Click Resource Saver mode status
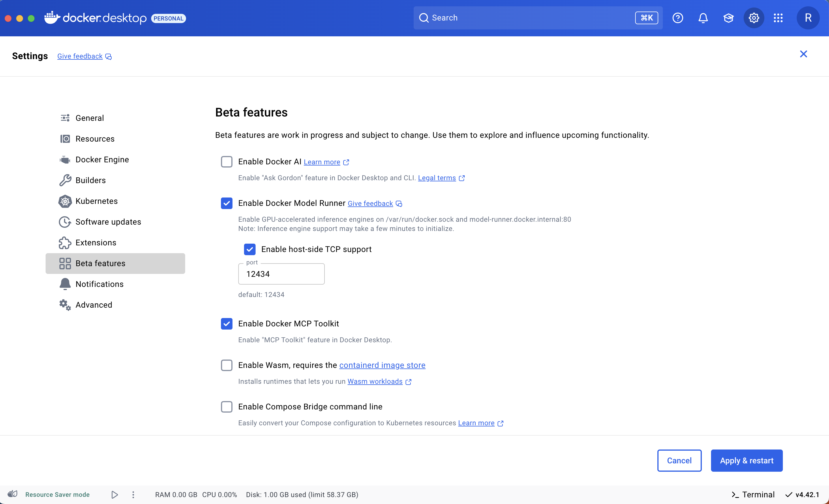 pyautogui.click(x=57, y=494)
